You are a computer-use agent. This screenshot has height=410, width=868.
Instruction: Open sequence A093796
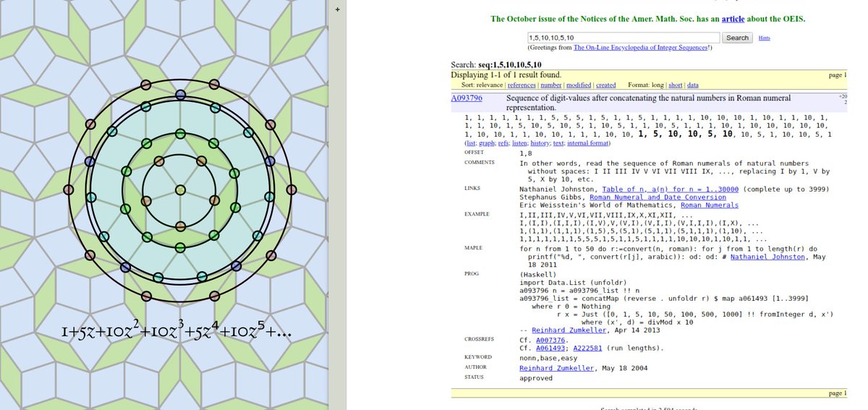point(467,98)
